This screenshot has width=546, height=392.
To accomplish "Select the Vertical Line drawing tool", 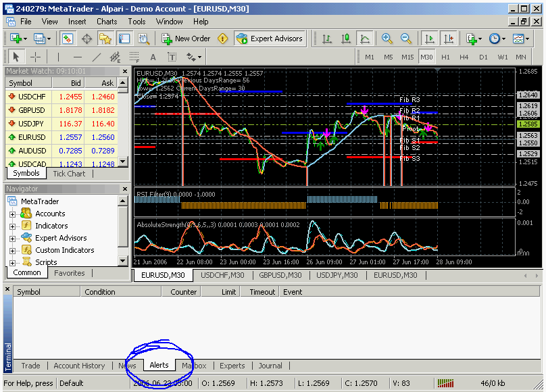I will pos(59,57).
